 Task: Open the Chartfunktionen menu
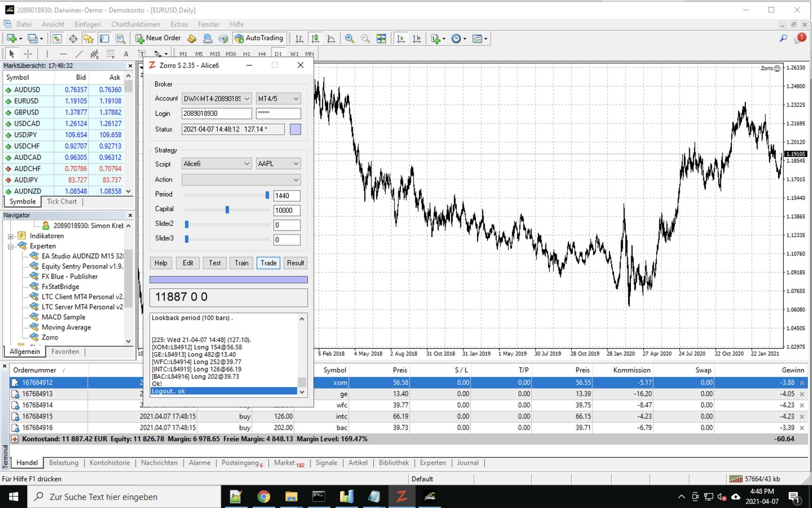(x=135, y=24)
